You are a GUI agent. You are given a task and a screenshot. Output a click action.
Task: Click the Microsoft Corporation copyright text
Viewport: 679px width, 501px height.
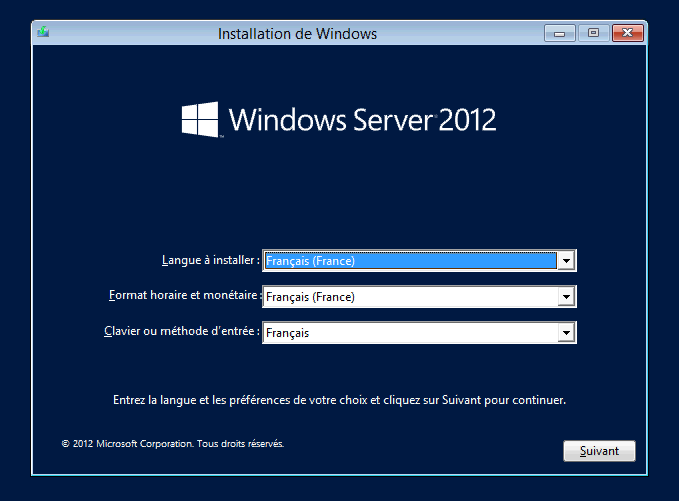coord(173,444)
